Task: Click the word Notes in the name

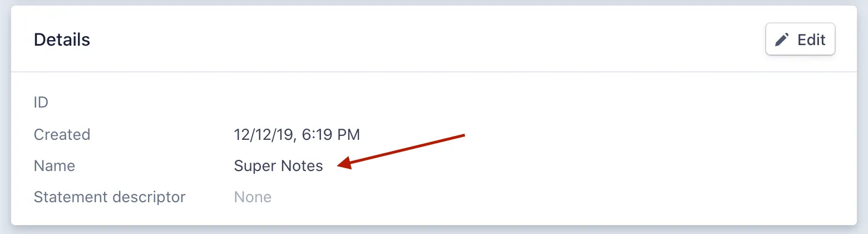Action: coord(300,165)
